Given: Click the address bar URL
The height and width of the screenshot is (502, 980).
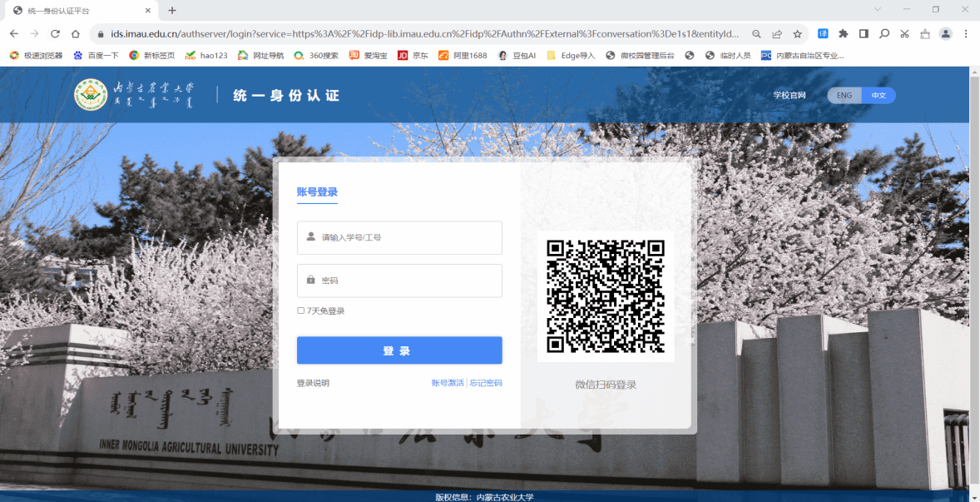Looking at the screenshot, I should pos(426,34).
